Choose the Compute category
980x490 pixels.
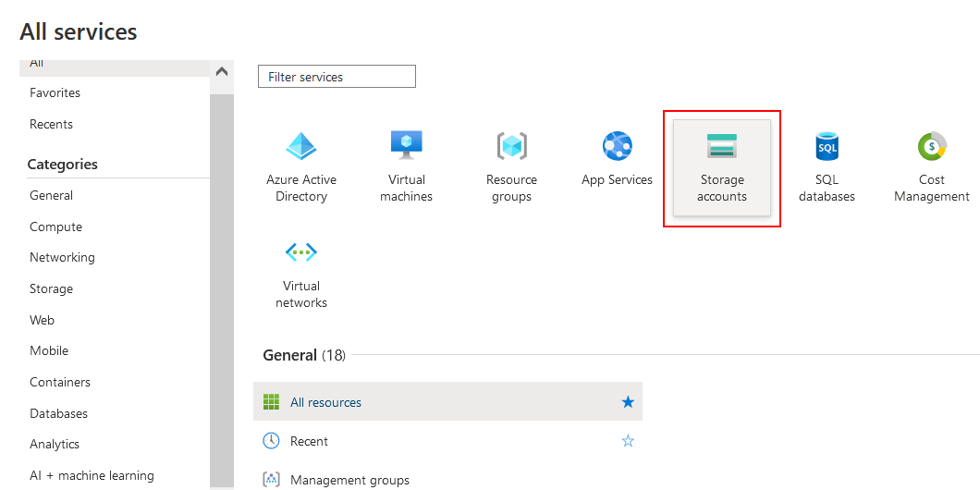click(55, 227)
